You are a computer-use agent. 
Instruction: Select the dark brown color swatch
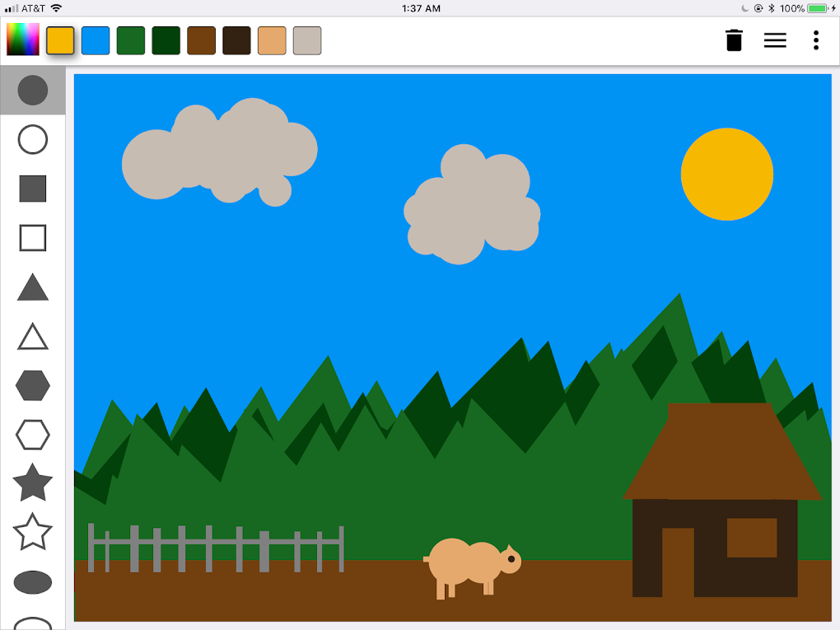[x=236, y=39]
